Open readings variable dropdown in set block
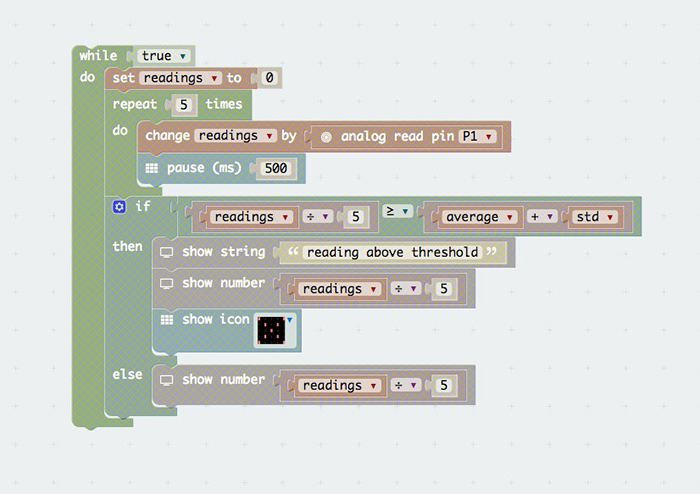The image size is (700, 494). click(180, 78)
